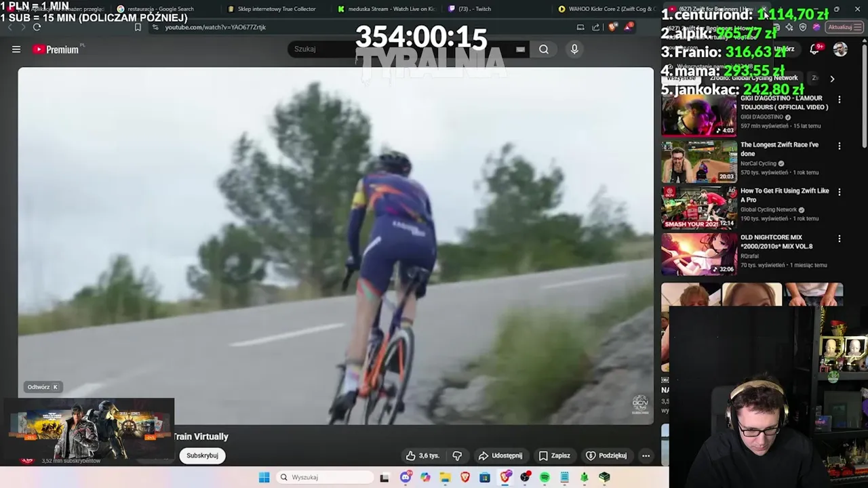Screen dimensions: 868x488
Task: Open the Windows Start menu
Action: [264, 477]
